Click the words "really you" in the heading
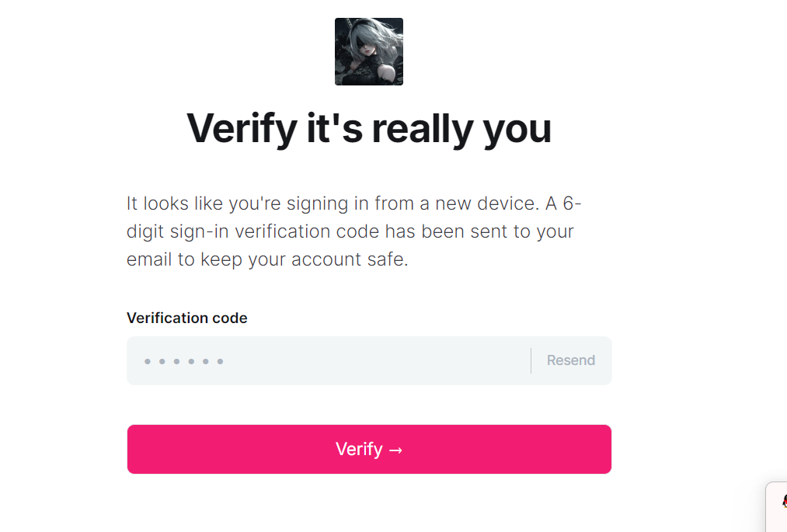787x532 pixels. pyautogui.click(x=461, y=128)
